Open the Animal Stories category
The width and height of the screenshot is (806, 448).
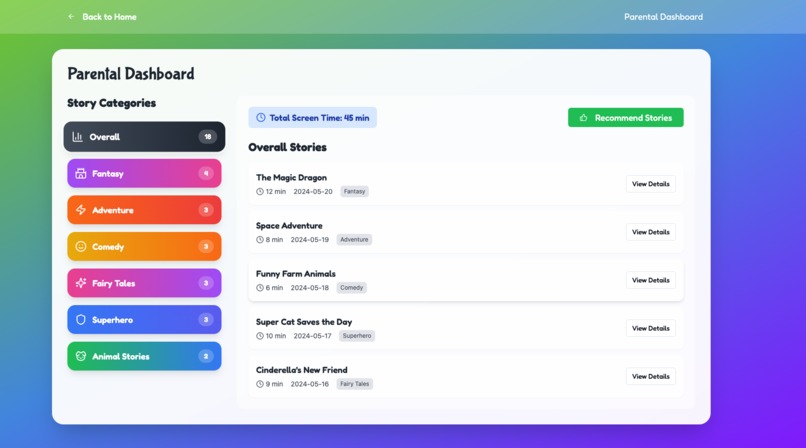point(144,356)
